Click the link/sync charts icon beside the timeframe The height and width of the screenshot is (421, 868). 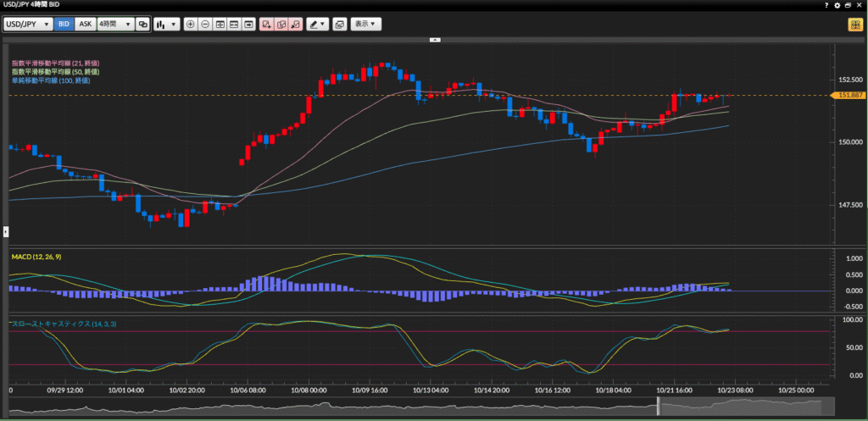click(142, 25)
